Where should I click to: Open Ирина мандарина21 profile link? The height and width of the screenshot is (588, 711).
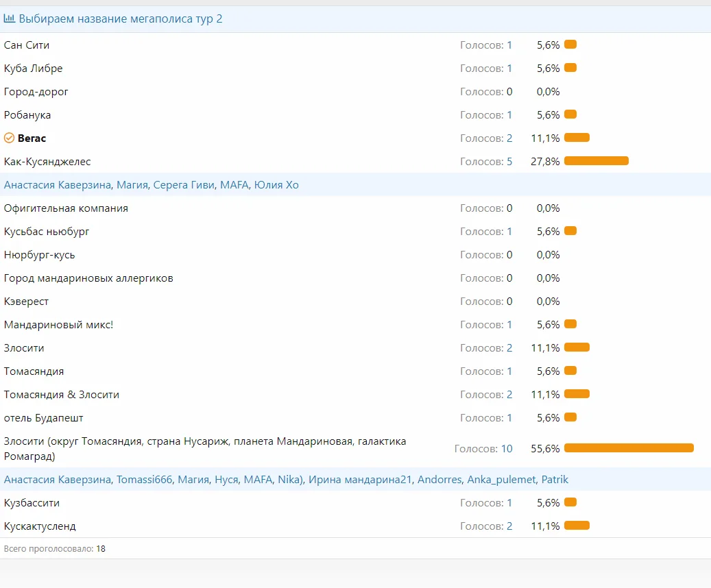point(361,480)
